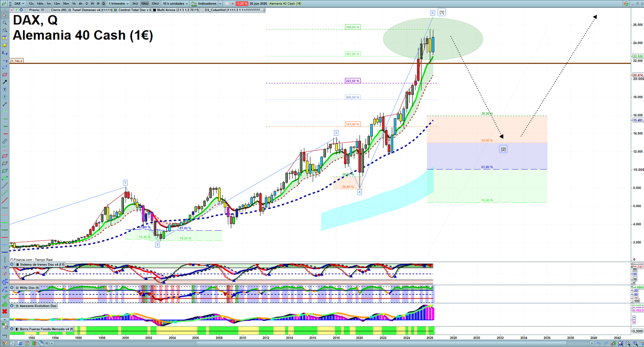Open the three-dots options menu
The image size is (644, 347).
(5, 335)
